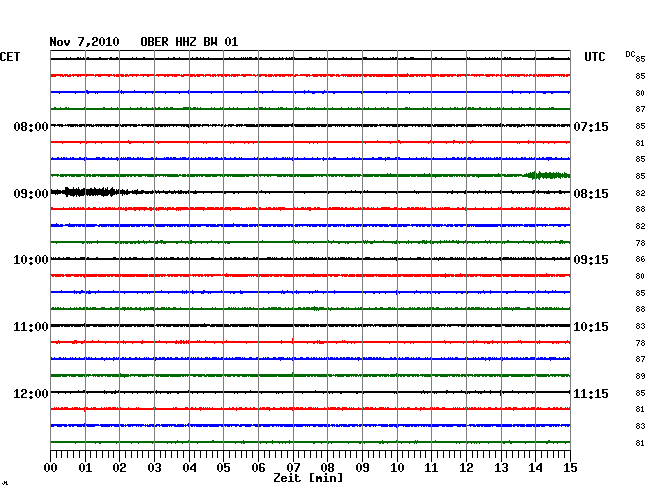Viewport: 650px width, 494px height.
Task: Select the 'UTC' axis header
Action: coord(594,57)
